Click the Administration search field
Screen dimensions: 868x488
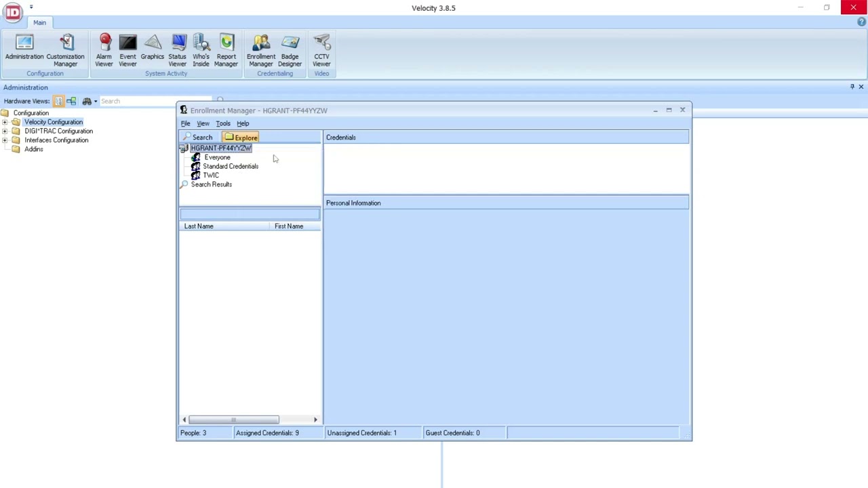156,101
